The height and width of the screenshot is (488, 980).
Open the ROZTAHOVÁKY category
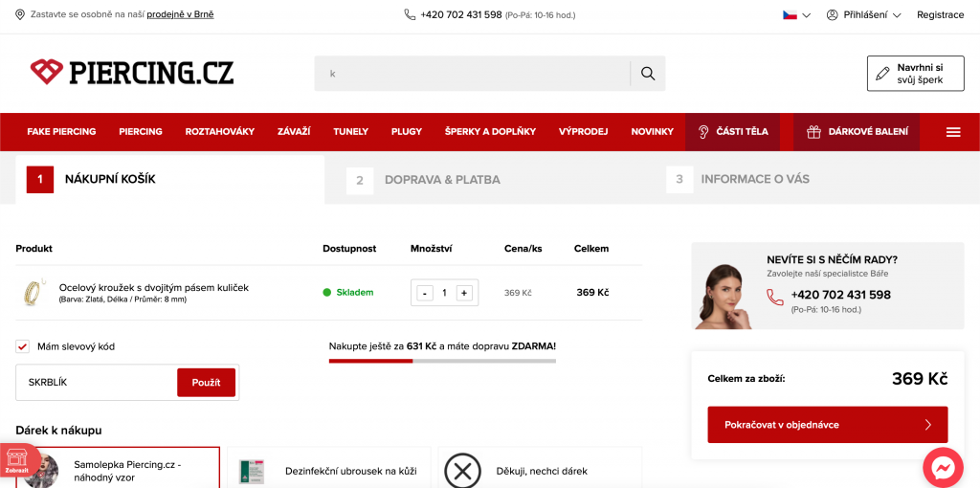(220, 132)
